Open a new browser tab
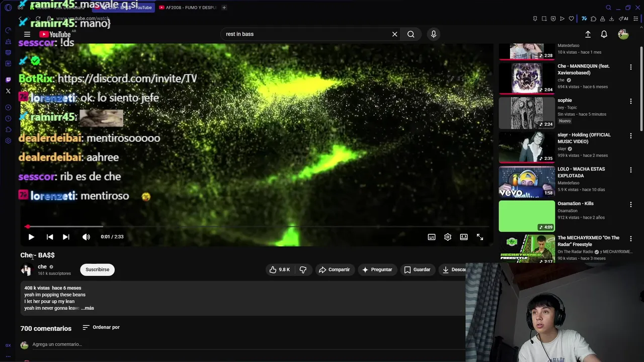644x362 pixels. coord(224,8)
